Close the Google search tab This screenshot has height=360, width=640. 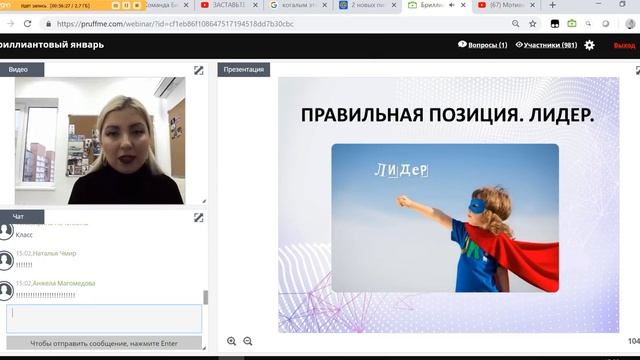[325, 5]
